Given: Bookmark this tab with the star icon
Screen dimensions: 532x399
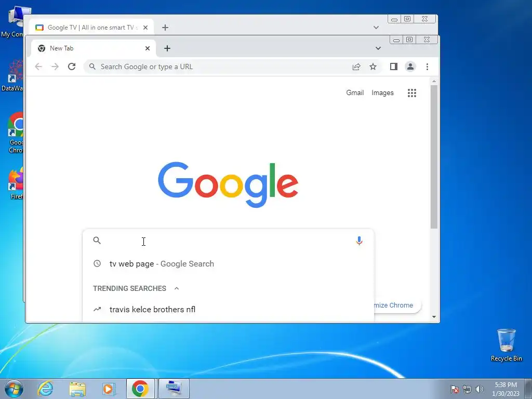Looking at the screenshot, I should (373, 66).
